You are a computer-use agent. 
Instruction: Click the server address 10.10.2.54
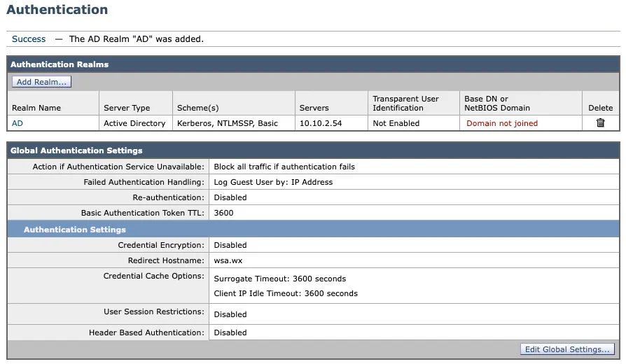pyautogui.click(x=320, y=123)
